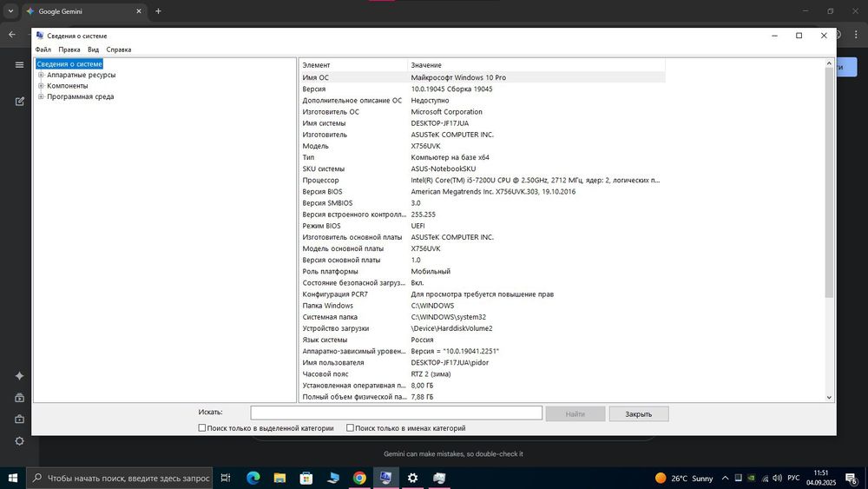
Task: Close the Google Gemini tab
Action: tap(138, 11)
